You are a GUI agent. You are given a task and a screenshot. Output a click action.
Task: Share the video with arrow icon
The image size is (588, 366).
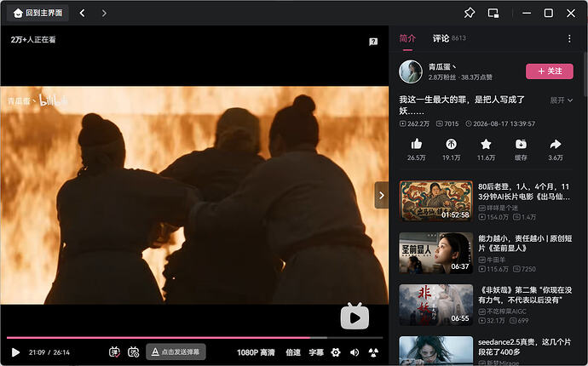pos(556,144)
